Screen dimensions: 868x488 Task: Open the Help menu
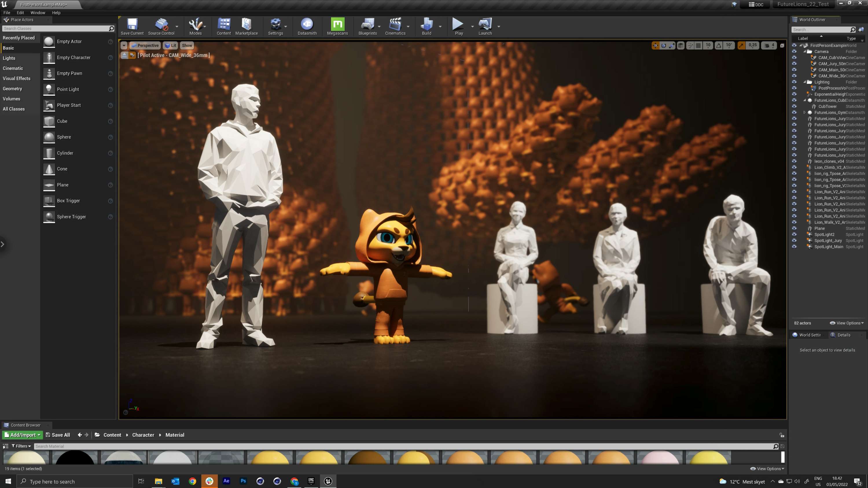click(x=56, y=12)
